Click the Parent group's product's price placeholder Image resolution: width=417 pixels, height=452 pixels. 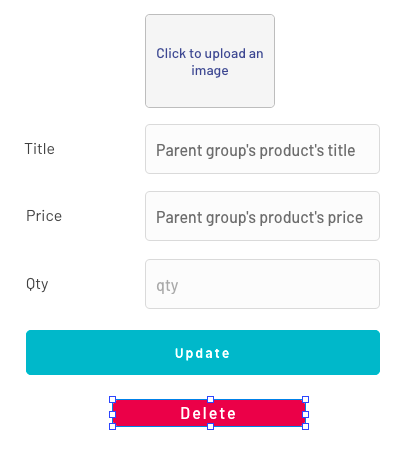(x=260, y=217)
